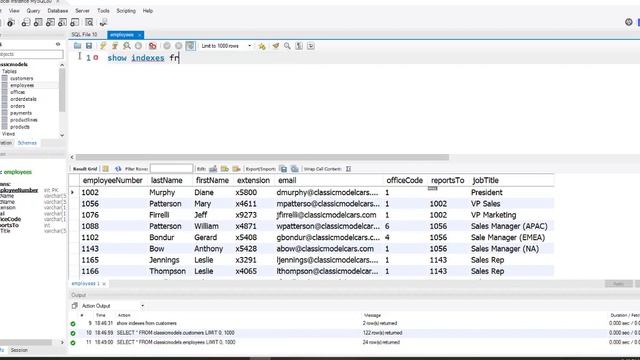Export recordset to external file icon
Image resolution: width=640 pixels, height=360 pixels.
tap(283, 169)
